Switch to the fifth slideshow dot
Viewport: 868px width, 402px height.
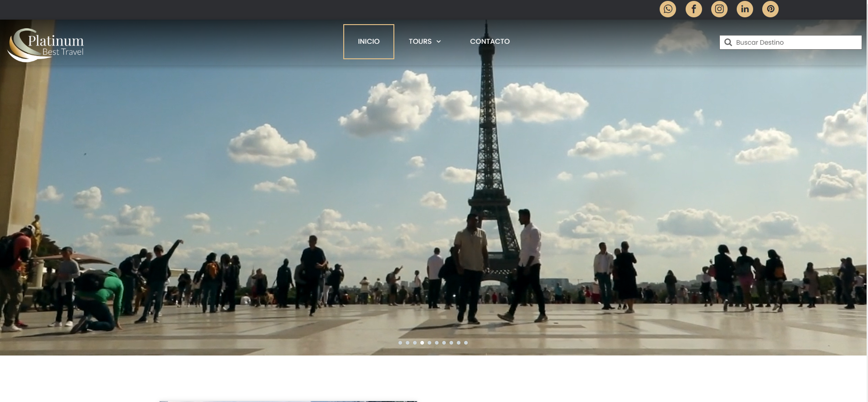[429, 343]
